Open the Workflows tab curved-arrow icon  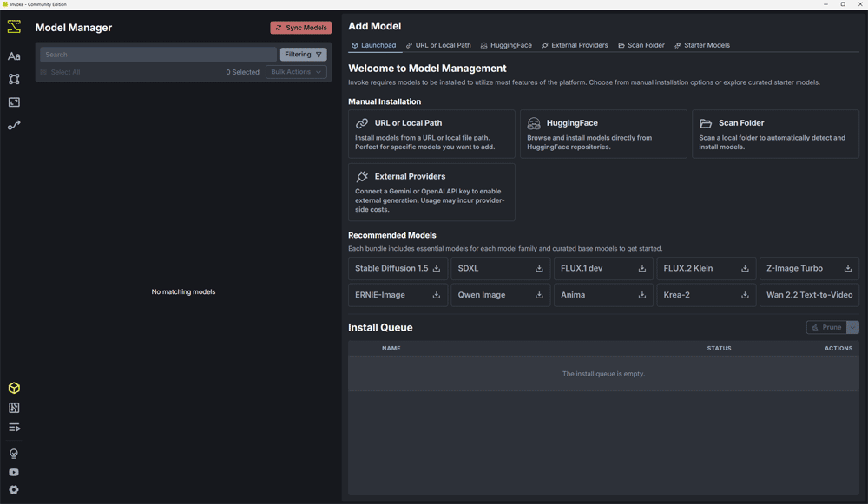[x=14, y=126]
